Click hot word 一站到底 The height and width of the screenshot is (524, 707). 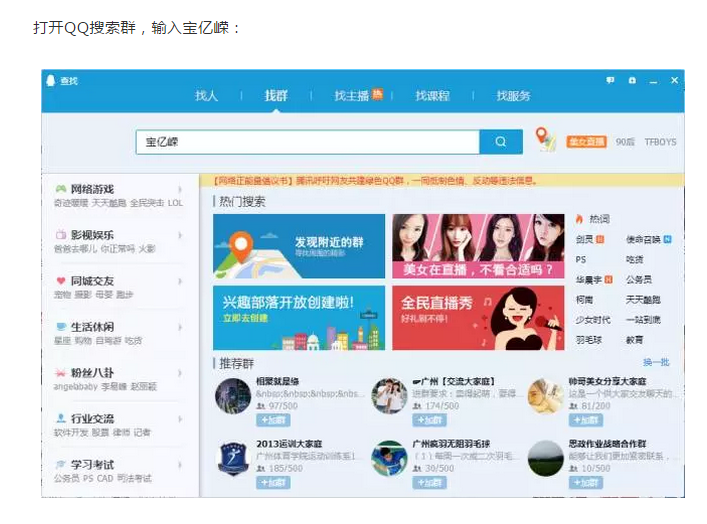pos(643,320)
